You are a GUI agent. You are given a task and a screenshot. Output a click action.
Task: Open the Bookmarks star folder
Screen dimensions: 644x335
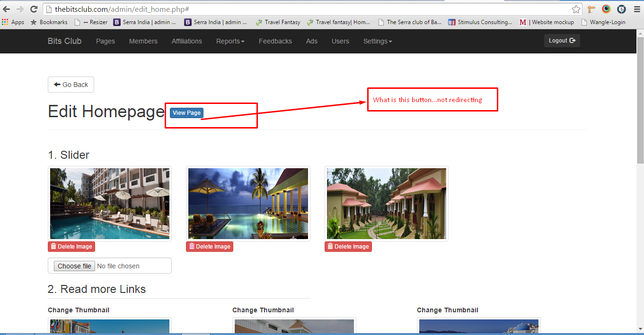tap(49, 22)
